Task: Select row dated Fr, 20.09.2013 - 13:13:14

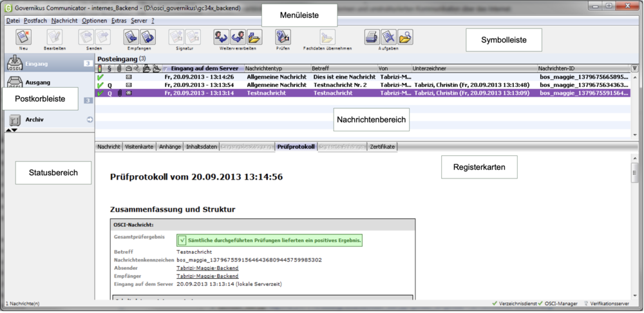Action: [x=363, y=93]
